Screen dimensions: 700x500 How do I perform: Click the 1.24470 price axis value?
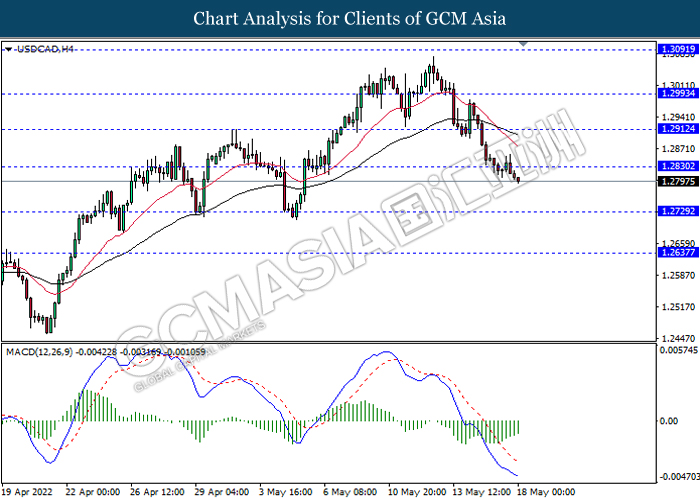pos(679,338)
